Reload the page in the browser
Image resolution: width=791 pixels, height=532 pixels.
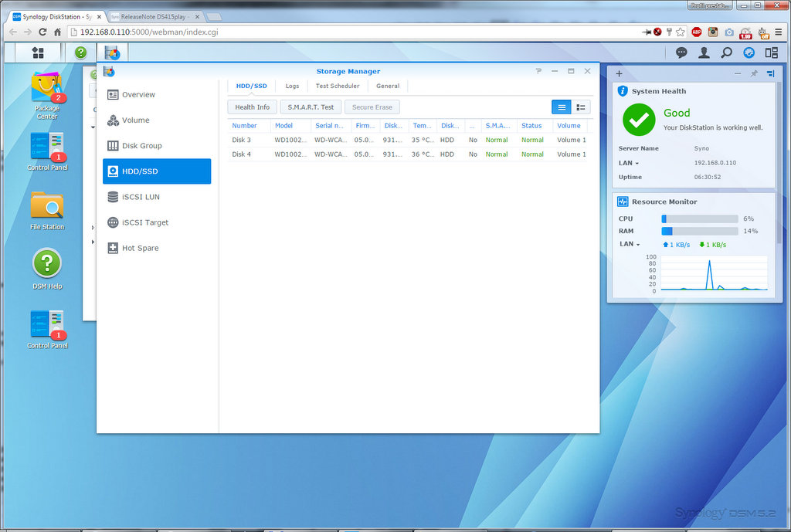pos(42,32)
